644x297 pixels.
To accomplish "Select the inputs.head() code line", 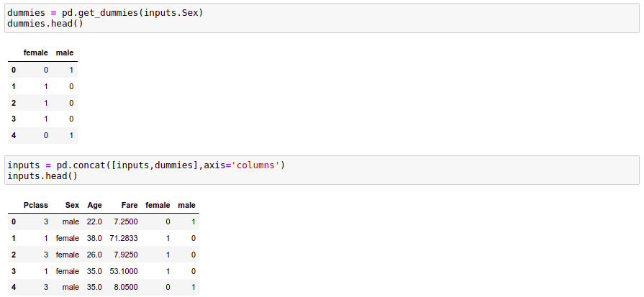I will pyautogui.click(x=42, y=176).
